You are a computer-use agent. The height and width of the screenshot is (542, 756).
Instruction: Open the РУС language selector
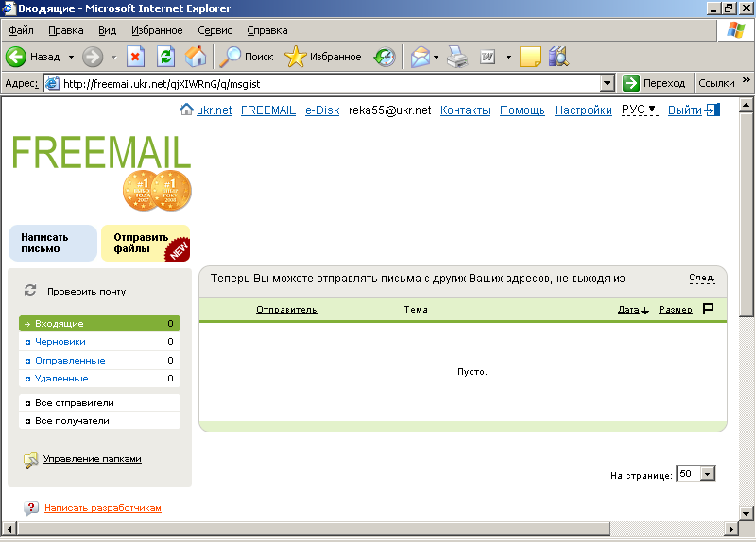pyautogui.click(x=640, y=110)
